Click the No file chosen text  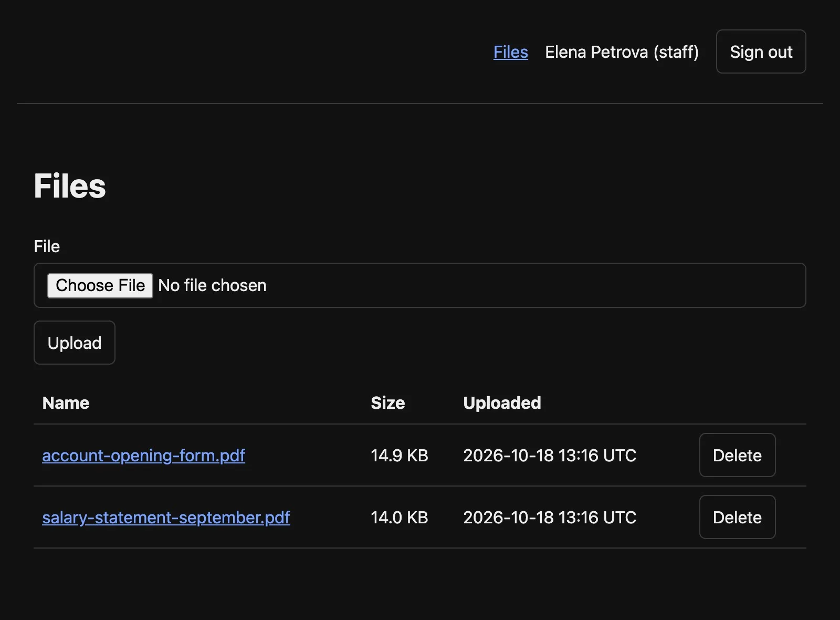(x=212, y=285)
